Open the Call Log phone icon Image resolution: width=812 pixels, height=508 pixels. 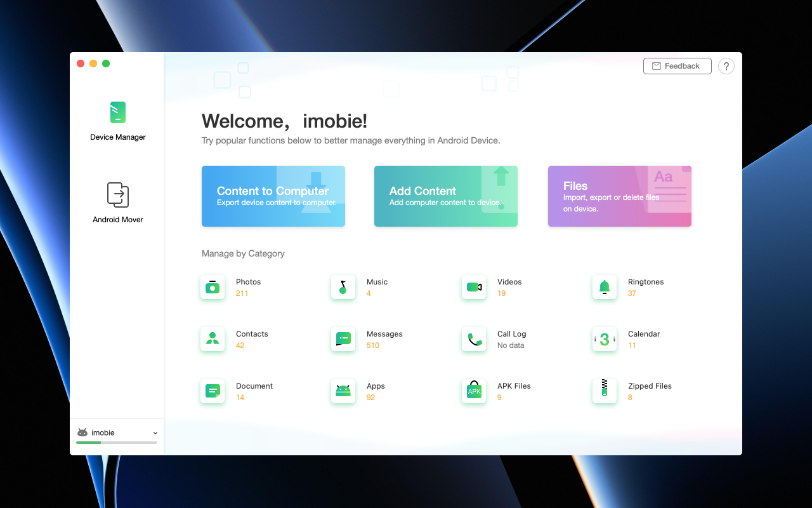(x=474, y=340)
